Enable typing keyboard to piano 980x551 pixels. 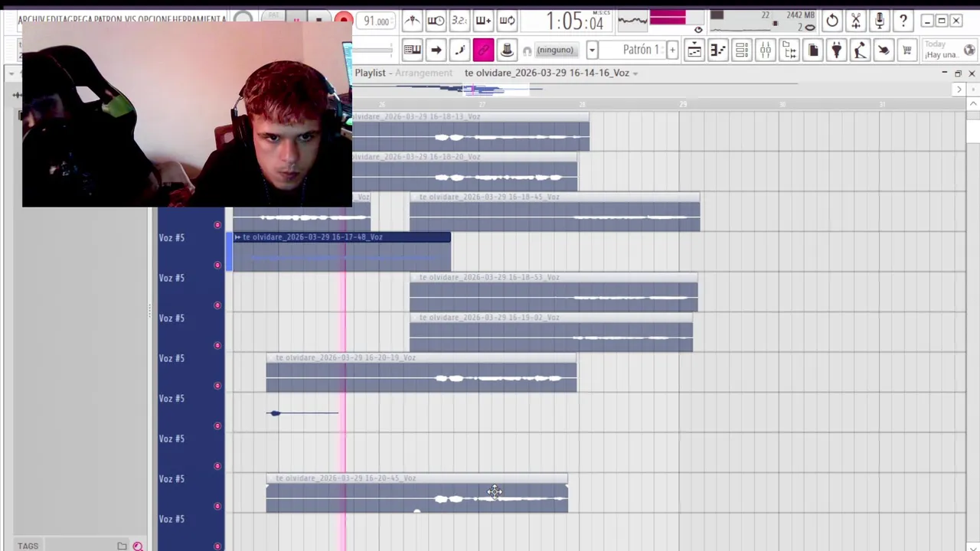pyautogui.click(x=412, y=51)
